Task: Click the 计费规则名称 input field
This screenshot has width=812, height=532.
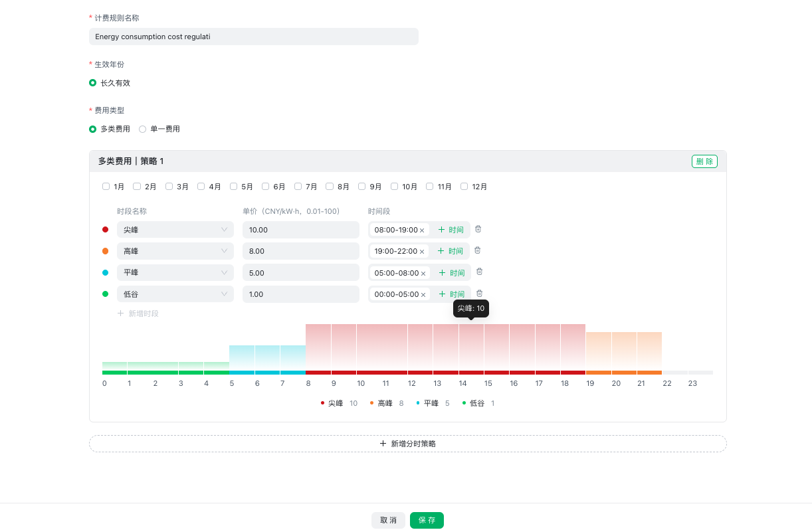Action: click(x=254, y=37)
